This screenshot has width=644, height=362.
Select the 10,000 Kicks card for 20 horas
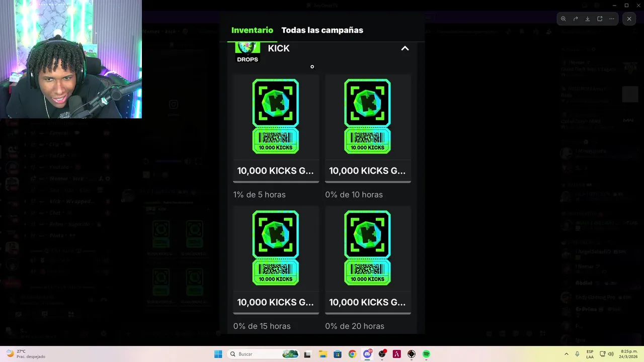tap(368, 260)
